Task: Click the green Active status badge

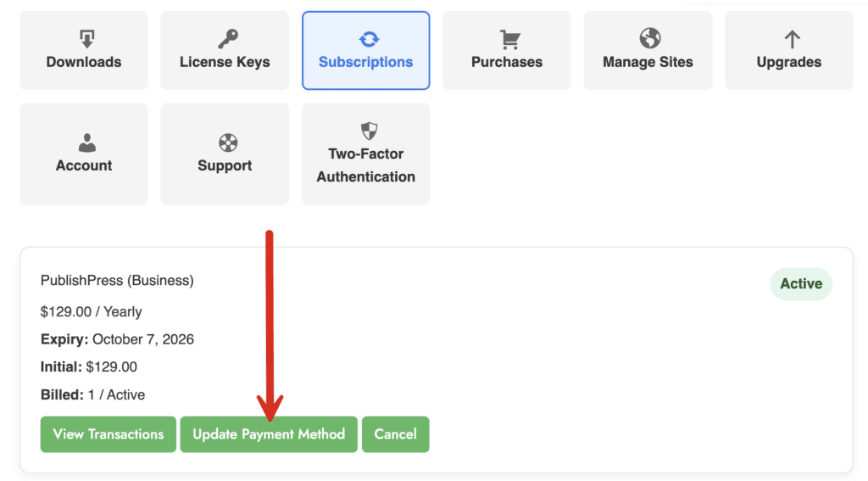Action: point(801,284)
